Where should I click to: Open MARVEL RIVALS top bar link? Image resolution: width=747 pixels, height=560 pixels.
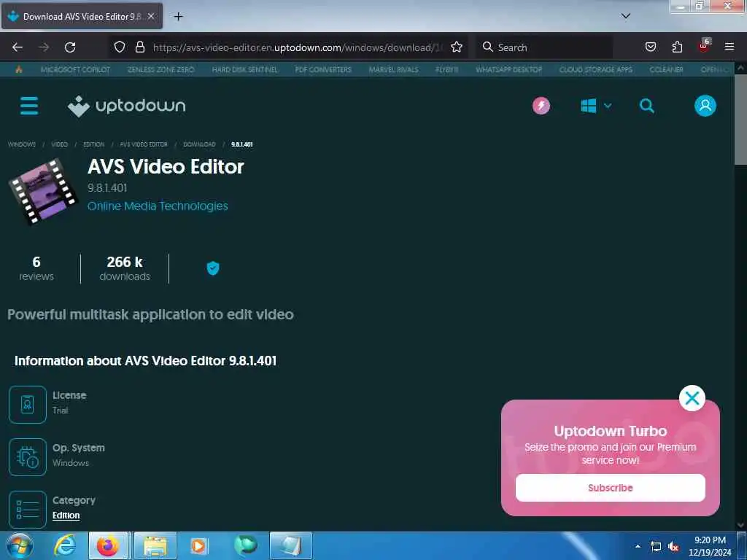393,69
